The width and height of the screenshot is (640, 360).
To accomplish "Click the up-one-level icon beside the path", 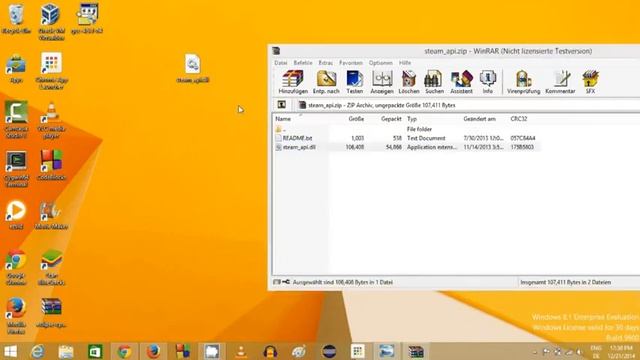I will point(282,105).
